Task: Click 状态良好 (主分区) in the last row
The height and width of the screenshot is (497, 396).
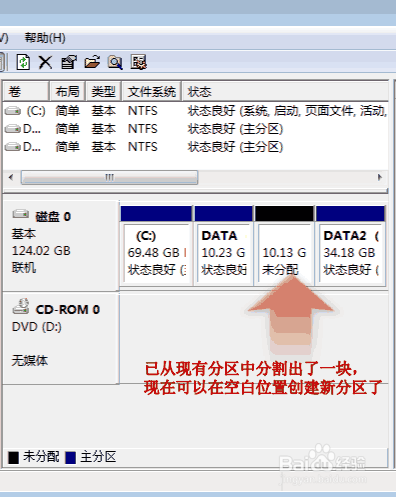Action: pyautogui.click(x=235, y=147)
